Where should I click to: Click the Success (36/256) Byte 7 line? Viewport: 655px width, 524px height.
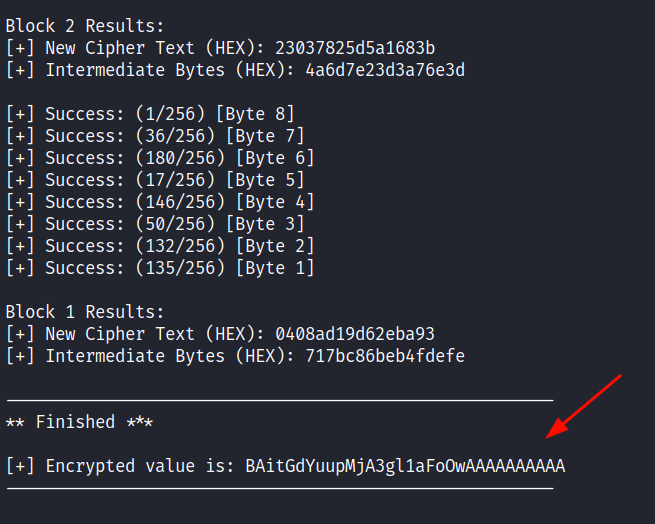pyautogui.click(x=155, y=136)
